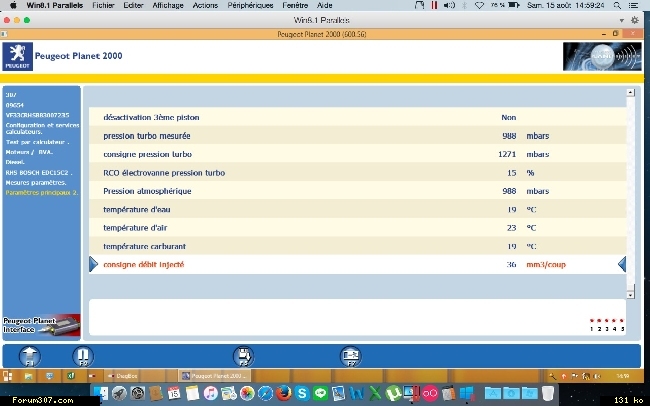
Task: Select the 'pression turbo mesurée' row
Action: [x=357, y=136]
